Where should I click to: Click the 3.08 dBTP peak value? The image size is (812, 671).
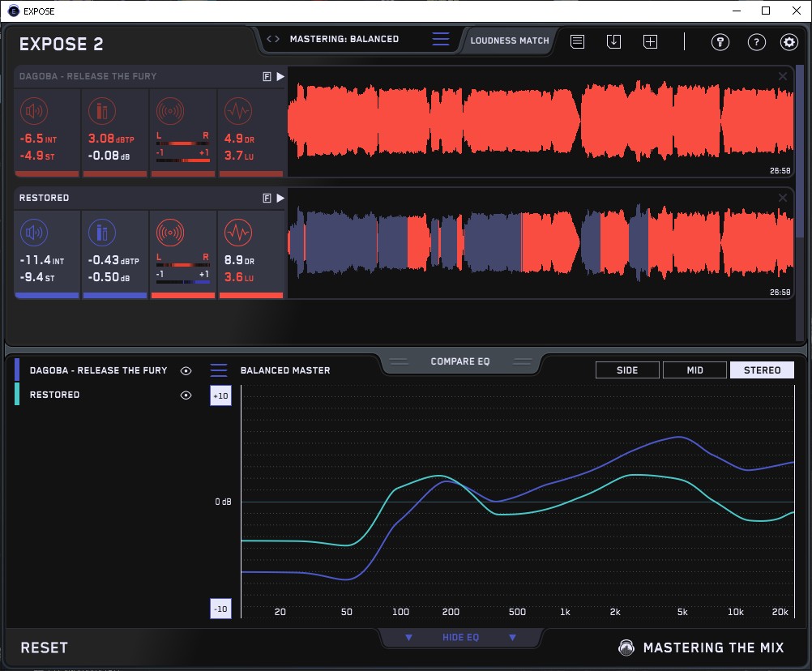[x=111, y=139]
